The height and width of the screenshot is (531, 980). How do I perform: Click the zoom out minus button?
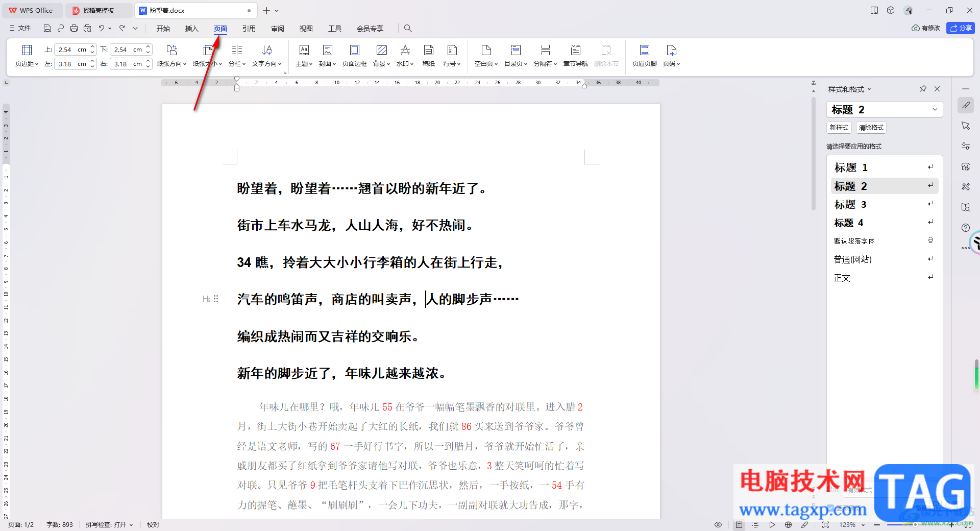[x=876, y=524]
